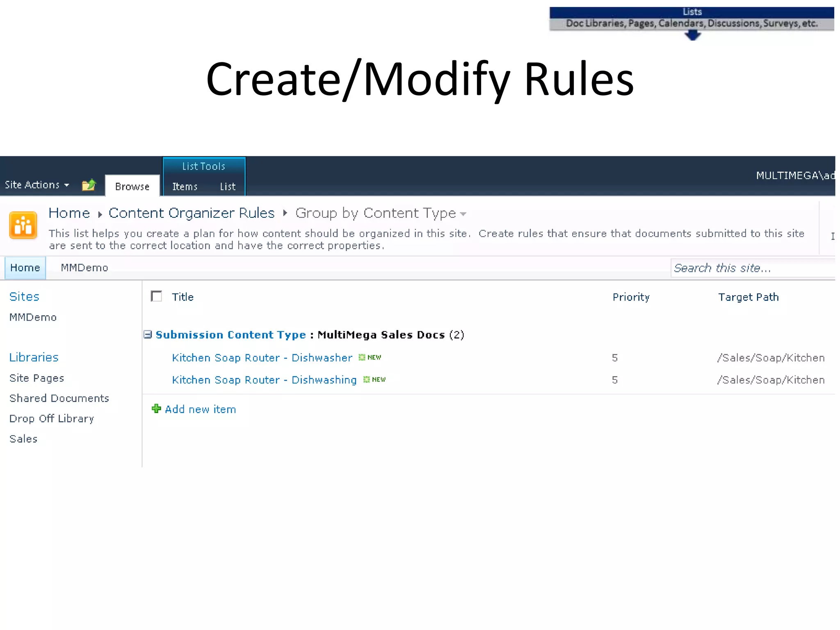This screenshot has width=840, height=630.
Task: Click target path of Dishwashing rule
Action: (771, 380)
